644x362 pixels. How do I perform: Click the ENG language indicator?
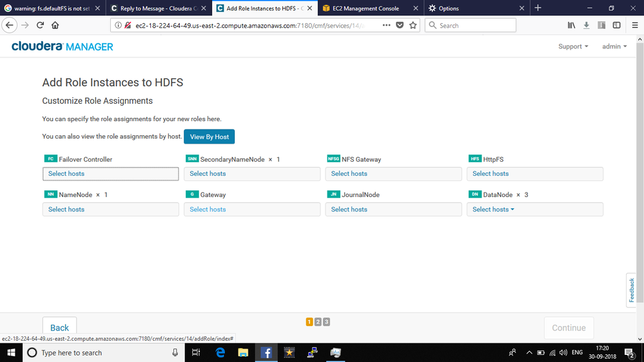pyautogui.click(x=577, y=352)
